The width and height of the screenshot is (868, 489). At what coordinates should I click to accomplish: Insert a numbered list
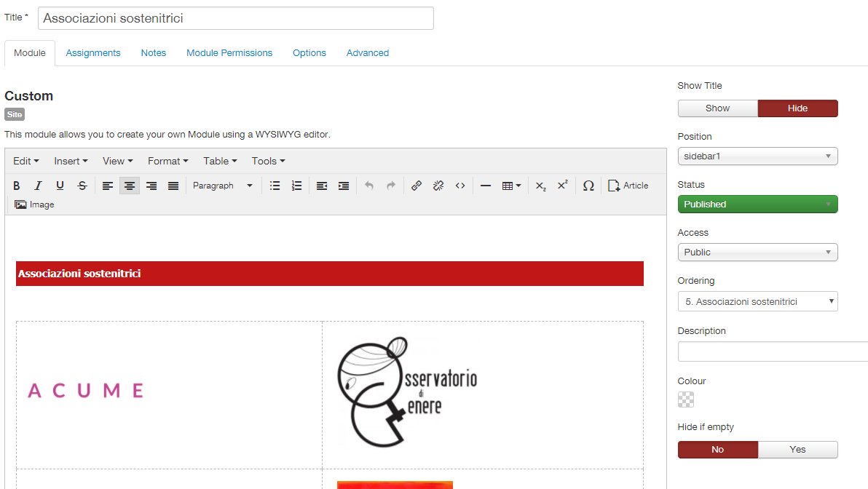296,186
